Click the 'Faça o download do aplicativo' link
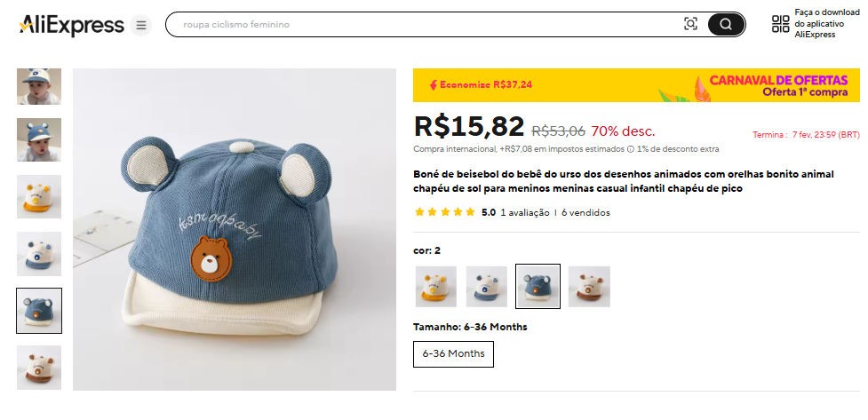The height and width of the screenshot is (420, 868). tap(826, 24)
